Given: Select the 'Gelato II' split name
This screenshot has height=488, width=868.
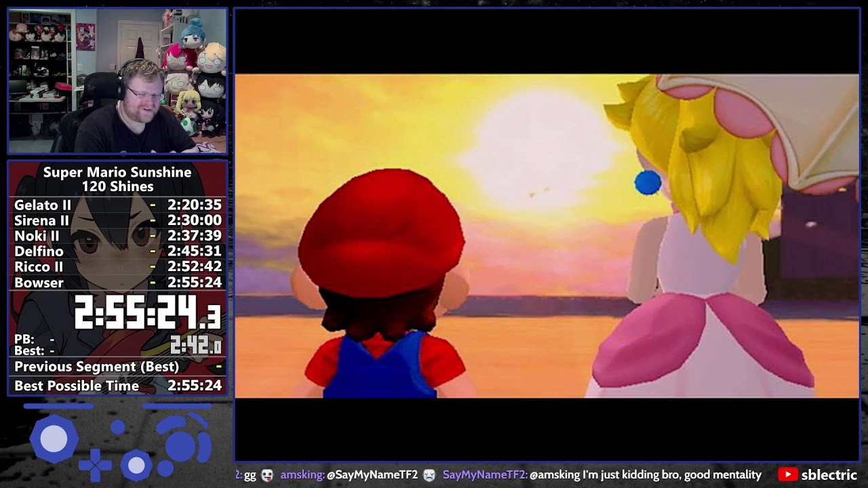Looking at the screenshot, I should [x=43, y=205].
